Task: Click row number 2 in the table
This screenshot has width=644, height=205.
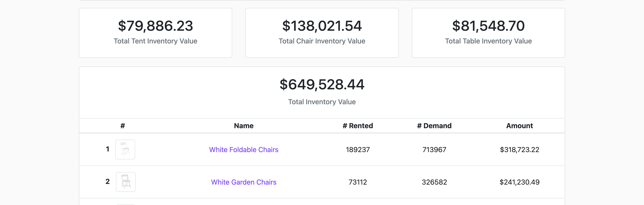Action: pyautogui.click(x=108, y=182)
